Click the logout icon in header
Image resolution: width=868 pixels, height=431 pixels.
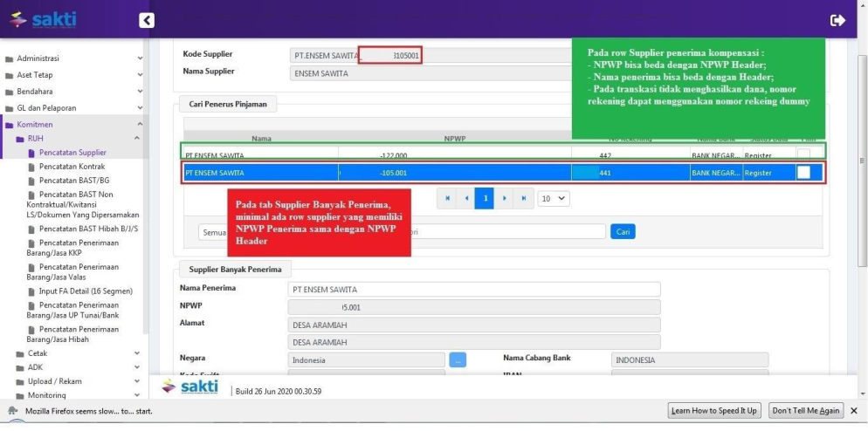(837, 20)
